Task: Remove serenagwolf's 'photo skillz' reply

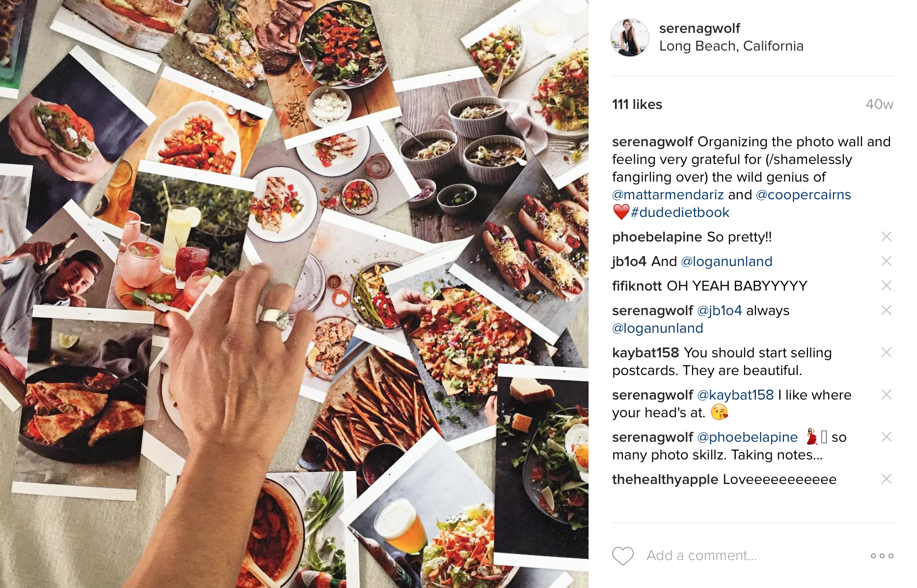Action: pyautogui.click(x=886, y=437)
